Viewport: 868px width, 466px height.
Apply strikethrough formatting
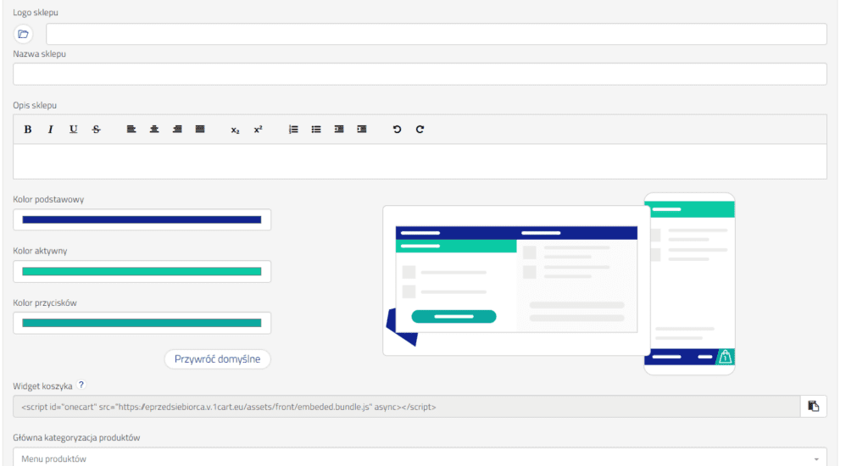[x=96, y=130]
